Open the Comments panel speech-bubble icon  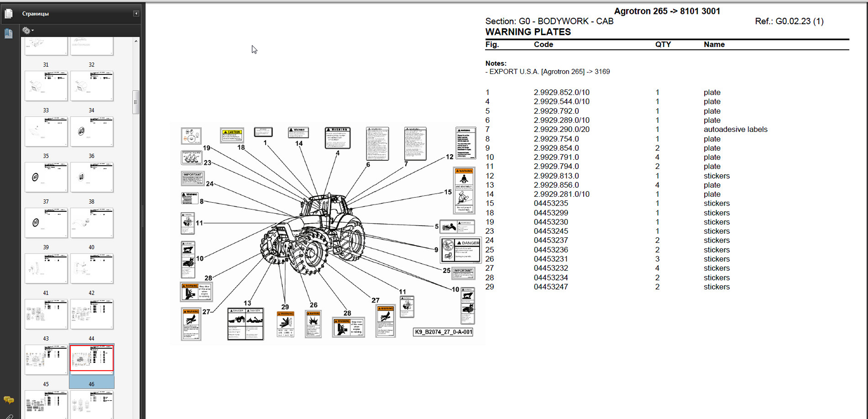coord(8,400)
